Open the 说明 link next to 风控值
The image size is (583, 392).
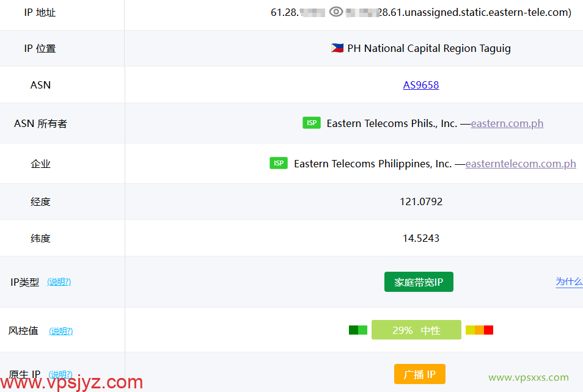pos(61,331)
